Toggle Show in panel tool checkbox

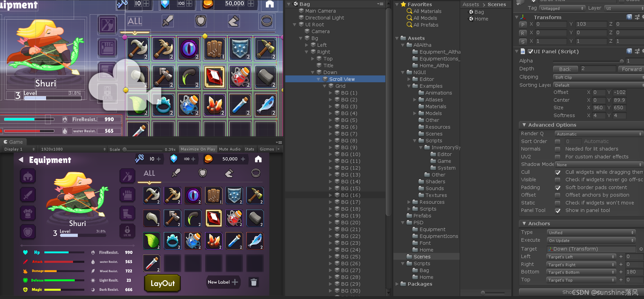click(x=558, y=211)
